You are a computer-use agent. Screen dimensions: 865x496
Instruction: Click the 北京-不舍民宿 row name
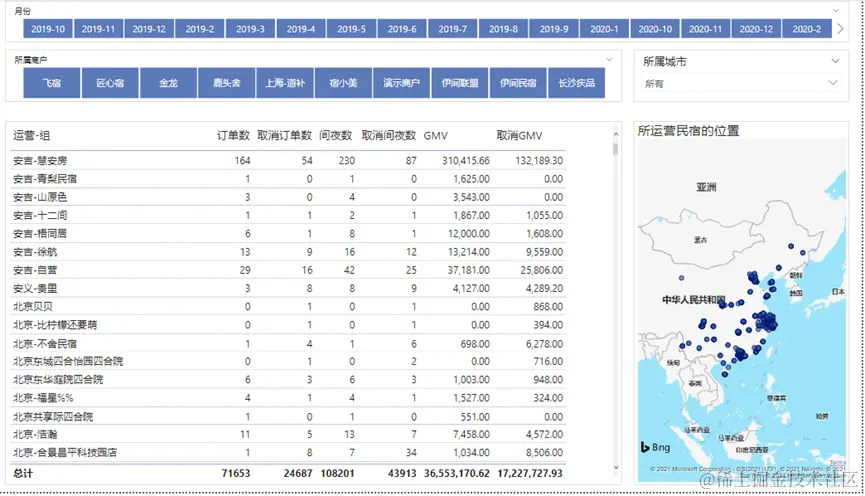pos(45,344)
